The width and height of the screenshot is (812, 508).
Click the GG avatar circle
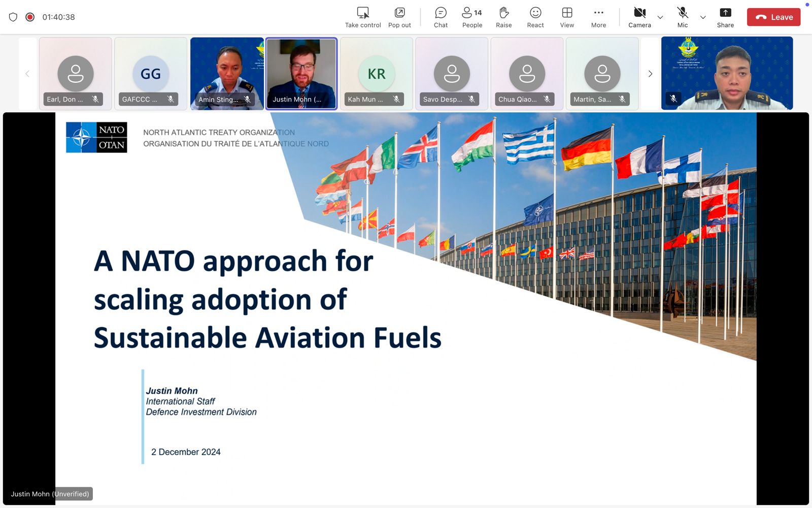pyautogui.click(x=151, y=74)
